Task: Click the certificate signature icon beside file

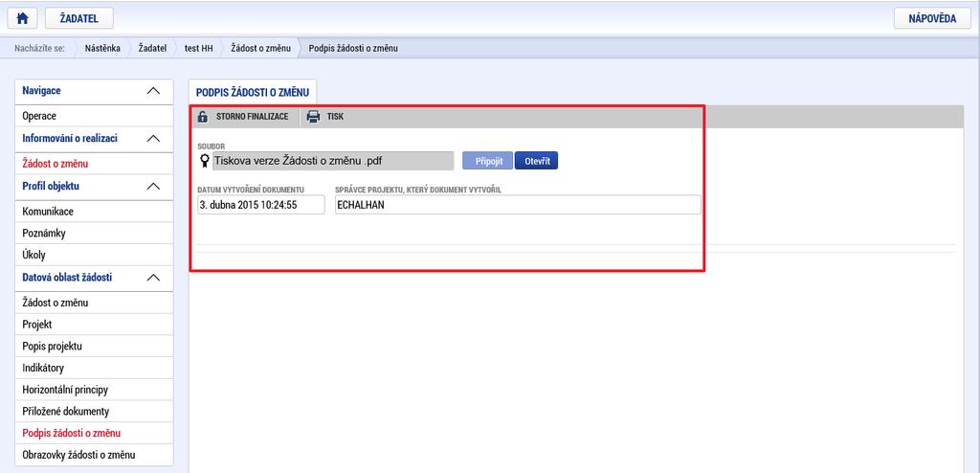Action: pos(205,161)
